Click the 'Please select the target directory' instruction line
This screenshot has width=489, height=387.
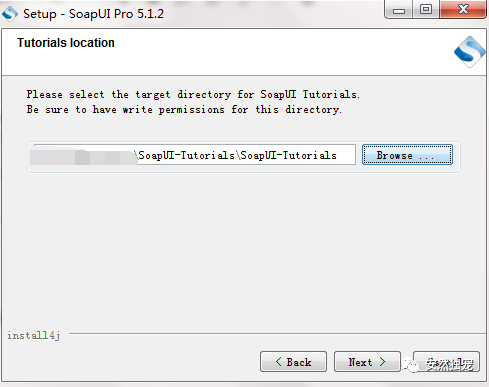coord(193,94)
